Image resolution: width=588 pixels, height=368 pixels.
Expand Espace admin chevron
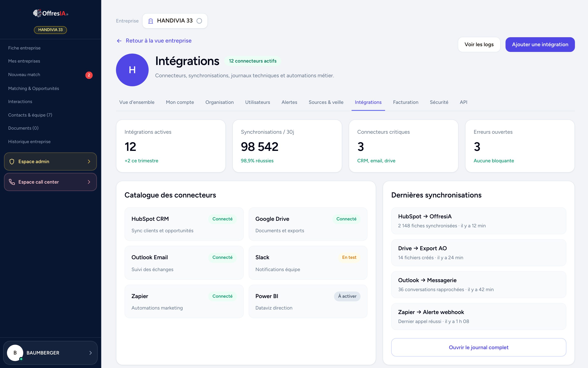point(89,162)
